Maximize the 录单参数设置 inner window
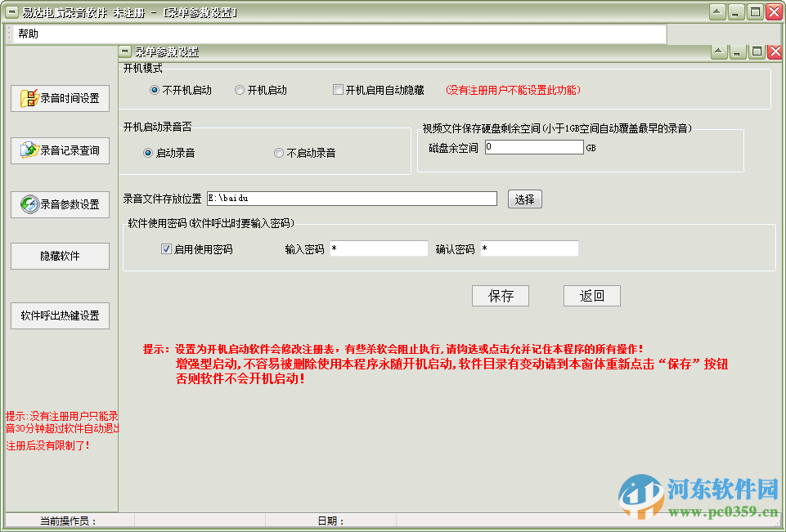Screen dimensions: 786x532 coord(757,51)
